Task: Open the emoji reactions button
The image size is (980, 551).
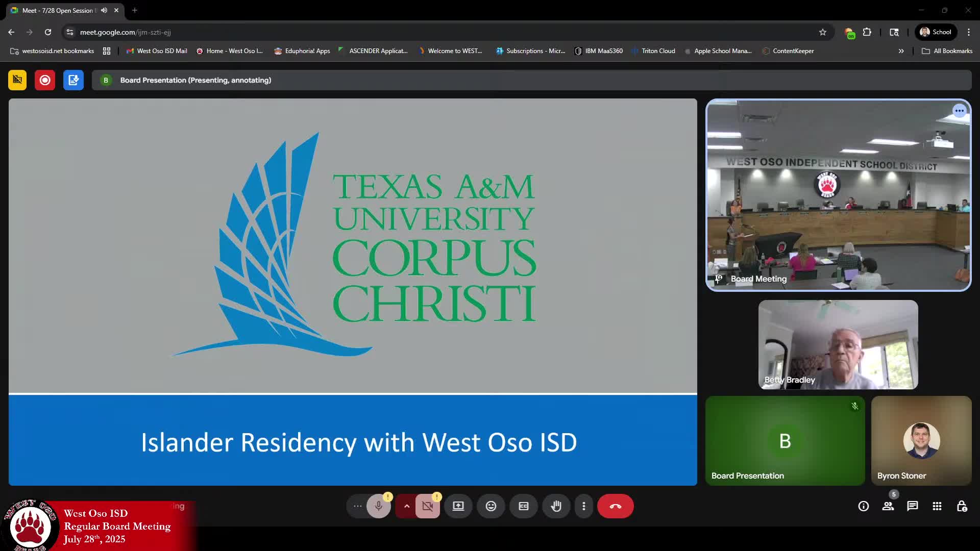Action: [491, 506]
